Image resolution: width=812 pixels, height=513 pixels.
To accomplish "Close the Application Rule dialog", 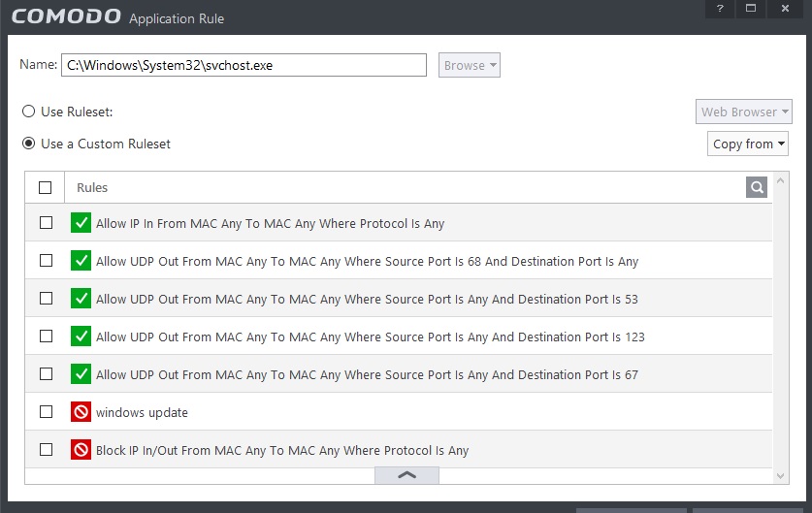I will [x=785, y=9].
